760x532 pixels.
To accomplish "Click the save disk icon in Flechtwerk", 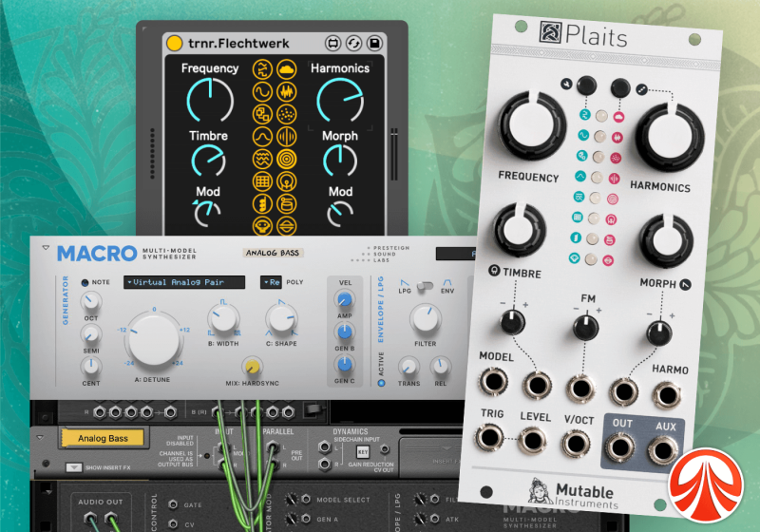I will [375, 44].
